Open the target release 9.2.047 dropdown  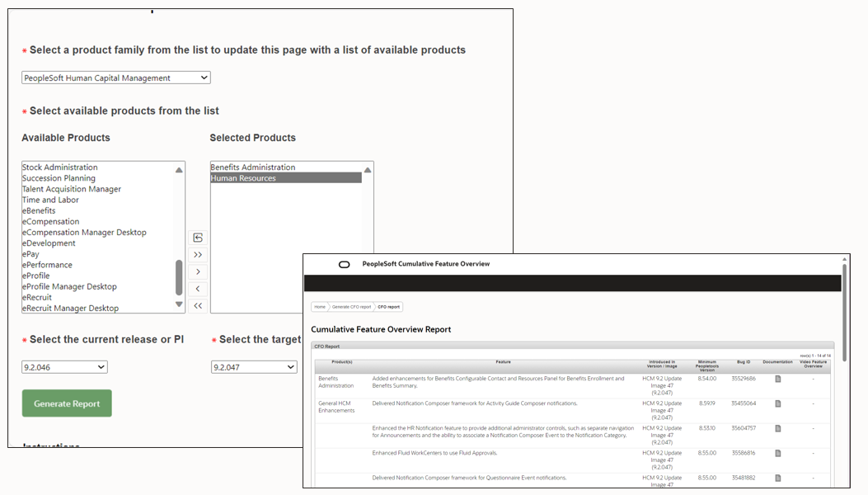tap(254, 367)
